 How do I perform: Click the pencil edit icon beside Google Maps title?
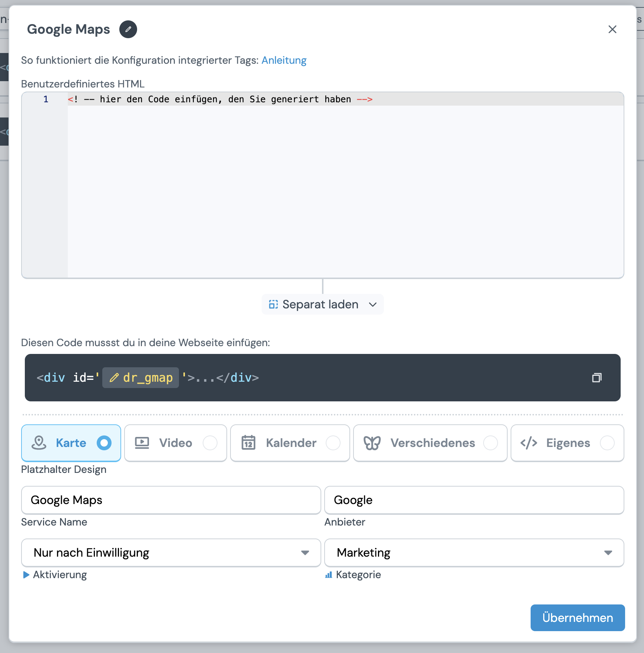(128, 29)
